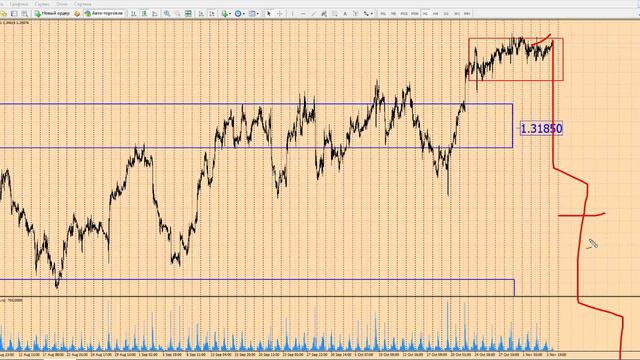The width and height of the screenshot is (640, 360).
Task: Open the Indicators list dropdown
Action: [226, 13]
